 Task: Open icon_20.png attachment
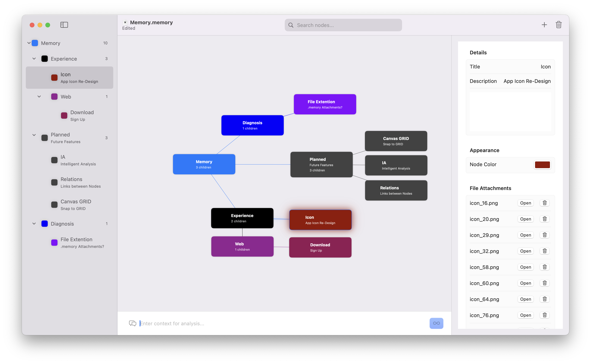(525, 219)
